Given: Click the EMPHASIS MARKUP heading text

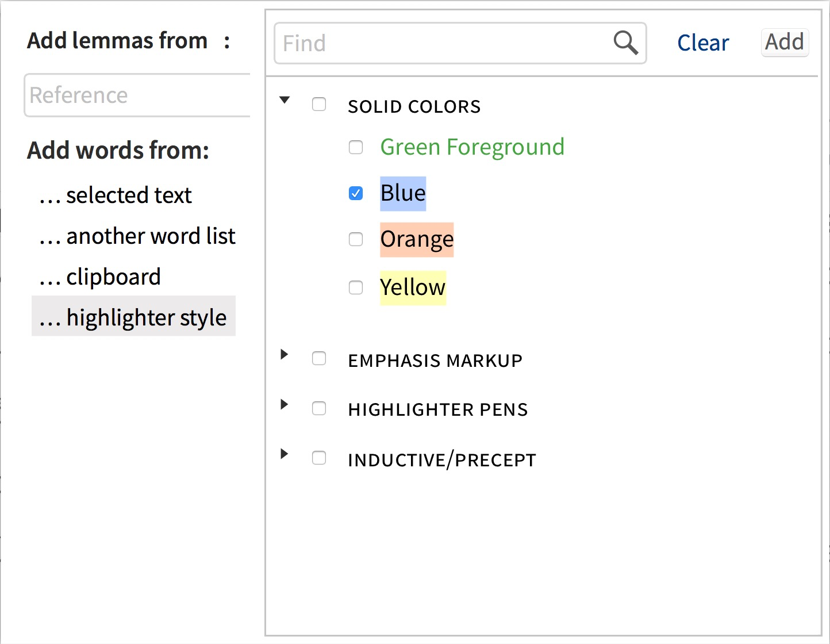Looking at the screenshot, I should pos(435,361).
